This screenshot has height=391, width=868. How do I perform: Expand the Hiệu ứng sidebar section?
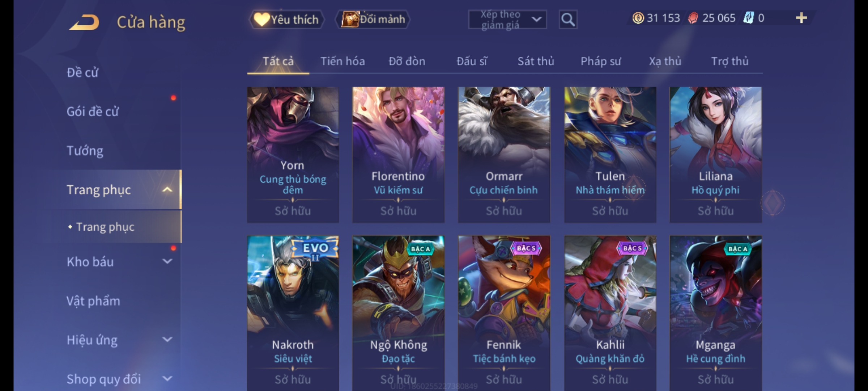167,339
